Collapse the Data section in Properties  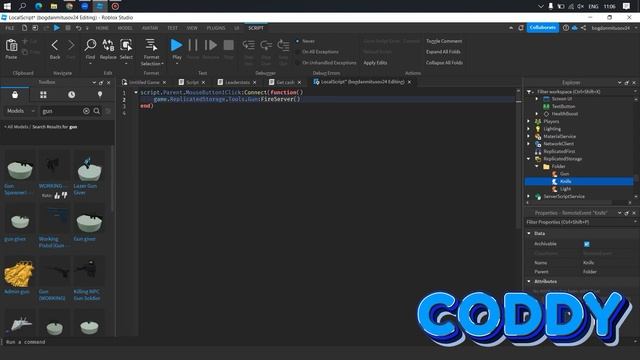(x=529, y=233)
